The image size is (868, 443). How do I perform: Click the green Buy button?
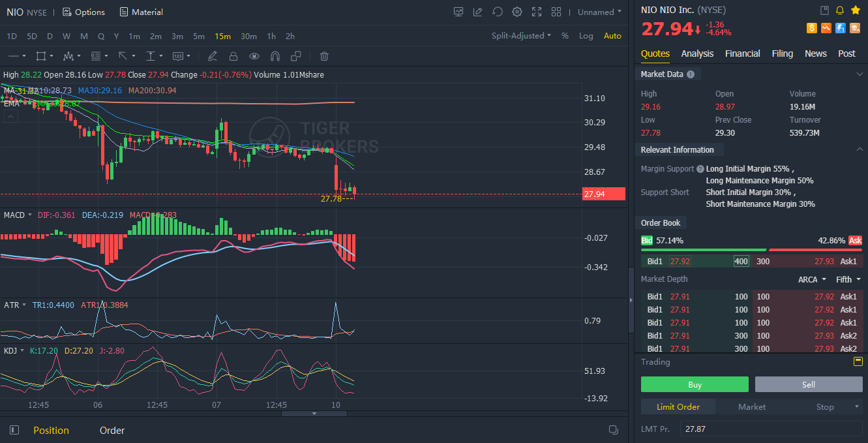pyautogui.click(x=695, y=384)
